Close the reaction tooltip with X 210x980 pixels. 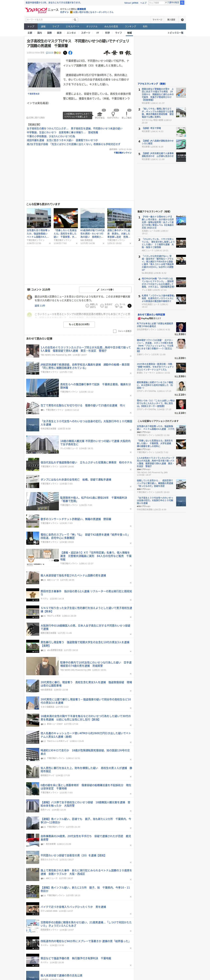[x=91, y=113]
